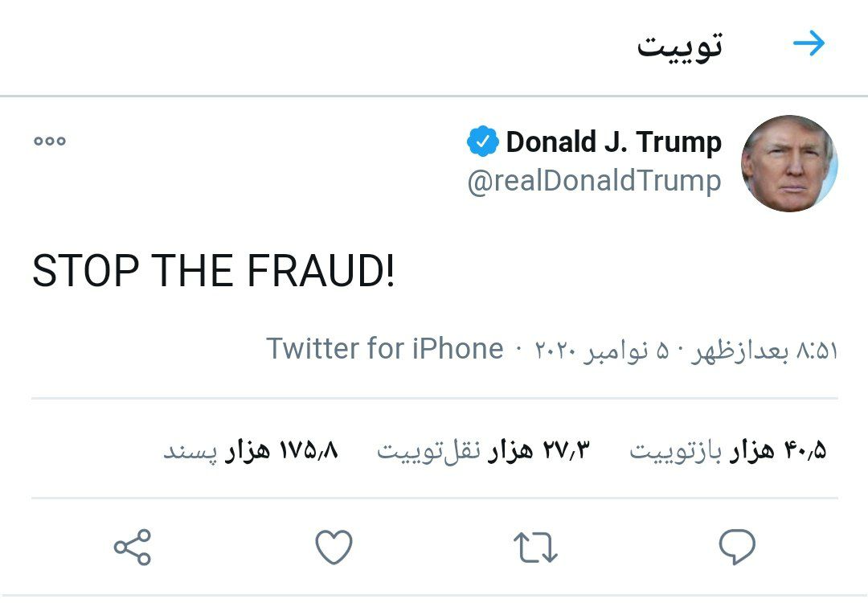Click the retweet icon below the tweet
868x603 pixels.
534,547
